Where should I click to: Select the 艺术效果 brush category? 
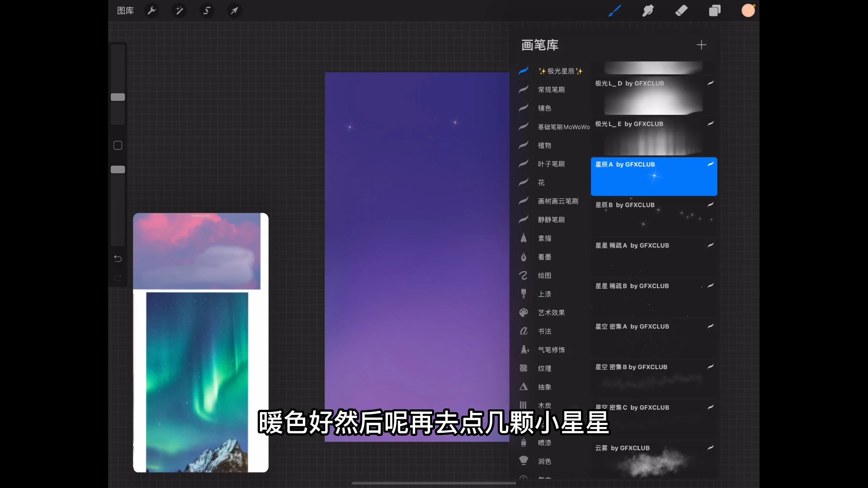coord(551,313)
